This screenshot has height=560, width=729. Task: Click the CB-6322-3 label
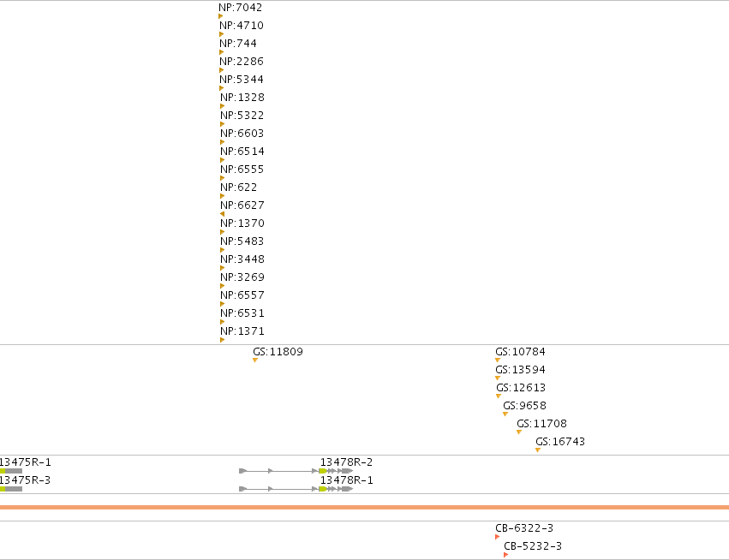click(x=524, y=528)
